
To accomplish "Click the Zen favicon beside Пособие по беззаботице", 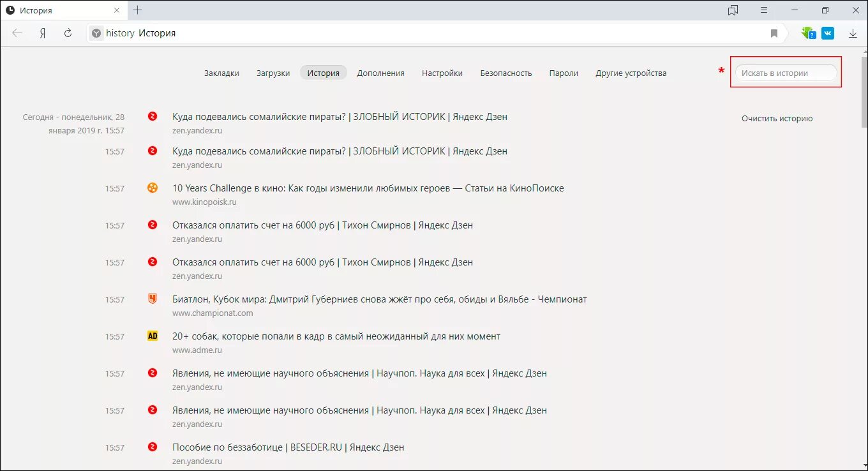I will [x=152, y=447].
